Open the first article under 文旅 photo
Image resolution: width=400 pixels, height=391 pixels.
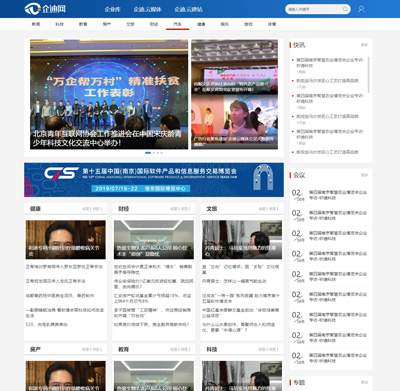(241, 269)
